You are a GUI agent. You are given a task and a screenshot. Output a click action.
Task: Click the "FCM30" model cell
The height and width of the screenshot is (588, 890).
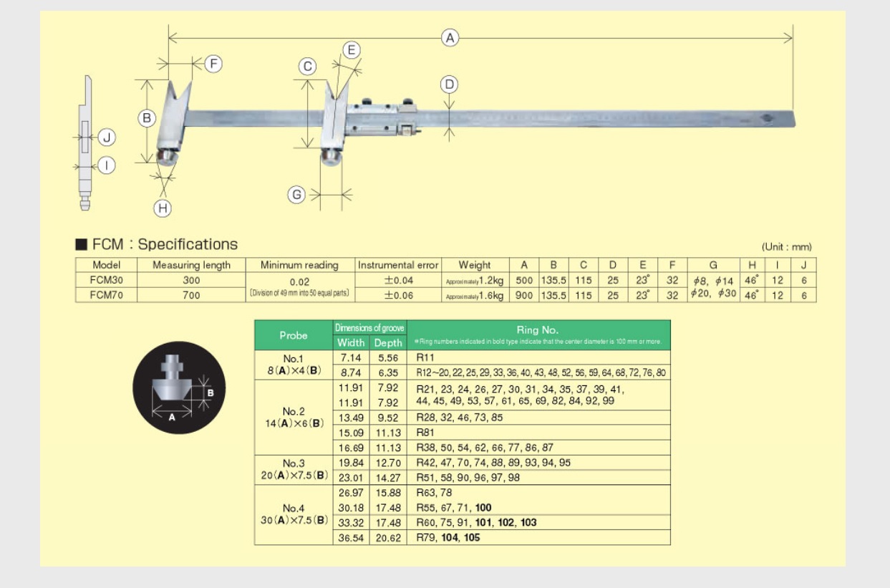[106, 279]
